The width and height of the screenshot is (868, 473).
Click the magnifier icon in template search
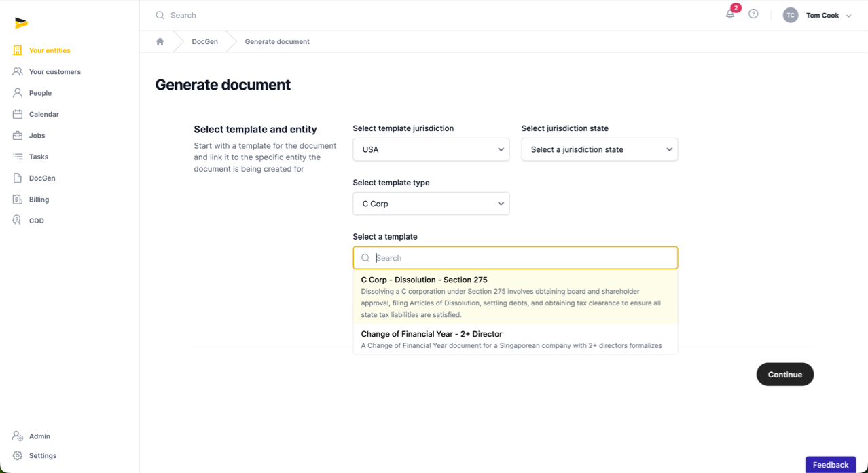(365, 258)
